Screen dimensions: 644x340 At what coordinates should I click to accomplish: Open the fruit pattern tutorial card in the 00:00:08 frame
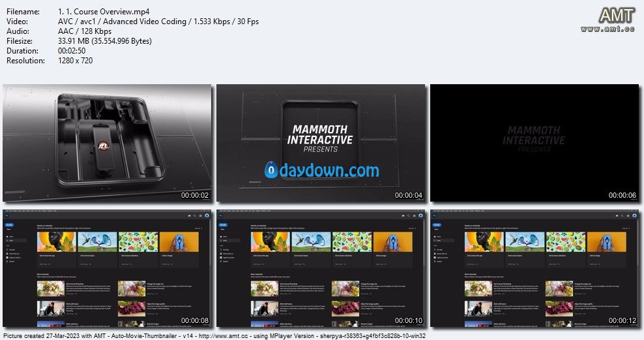[138, 249]
